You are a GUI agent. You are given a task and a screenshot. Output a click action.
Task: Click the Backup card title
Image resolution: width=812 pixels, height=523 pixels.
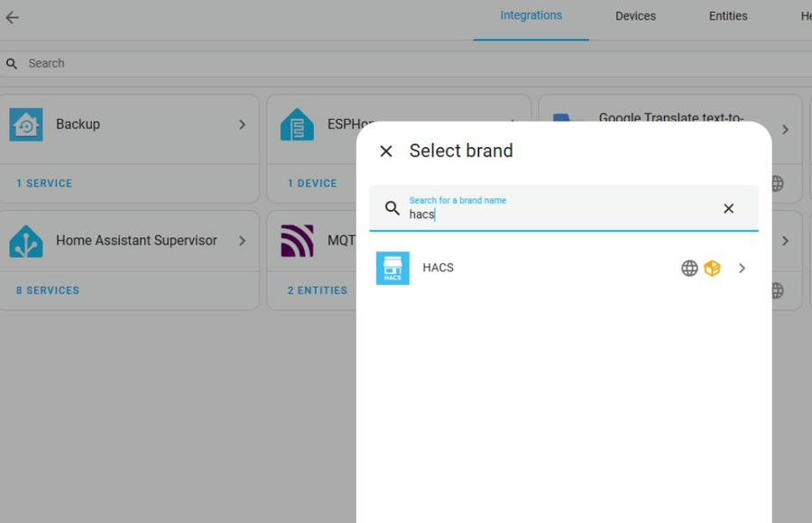(78, 124)
